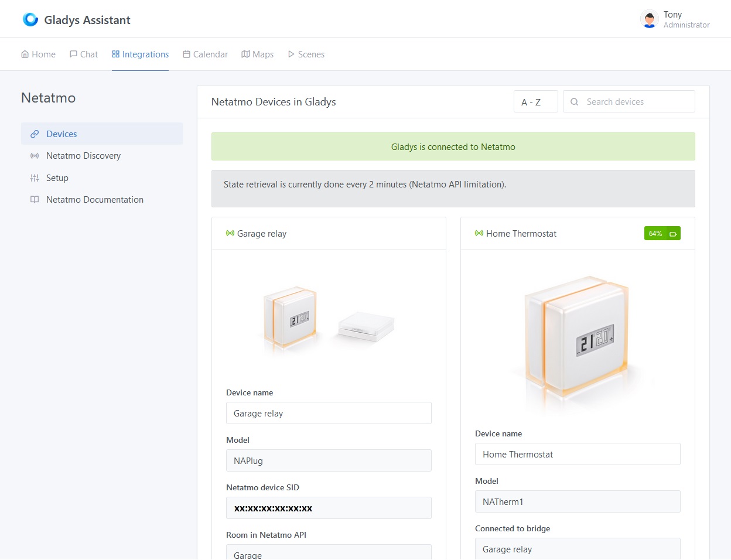
Task: Click the Home Thermostat connectivity icon
Action: (478, 233)
